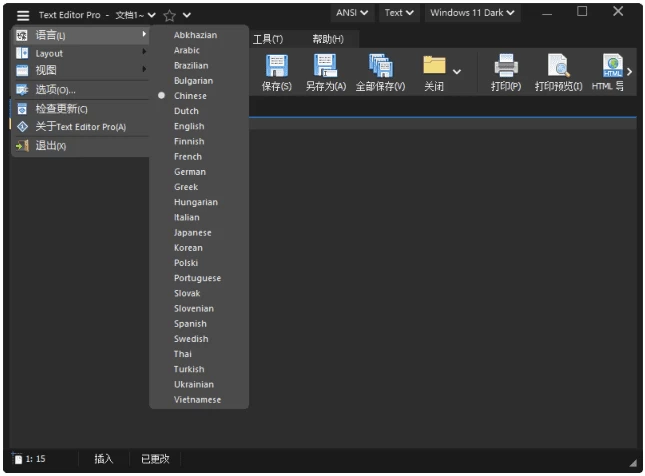
Task: Open the ANSI encoding dropdown
Action: pyautogui.click(x=352, y=13)
